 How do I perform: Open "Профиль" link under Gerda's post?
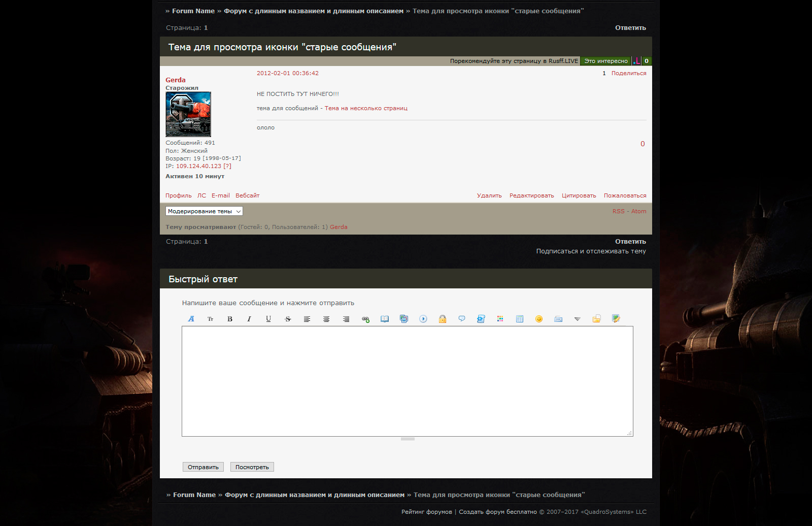point(179,195)
